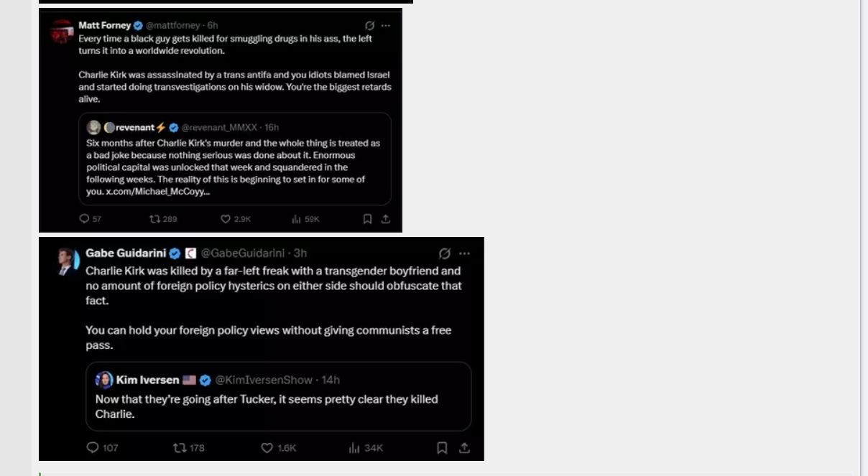868x476 pixels.
Task: Reply to Gabe Guidarini's tweet
Action: (x=93, y=447)
